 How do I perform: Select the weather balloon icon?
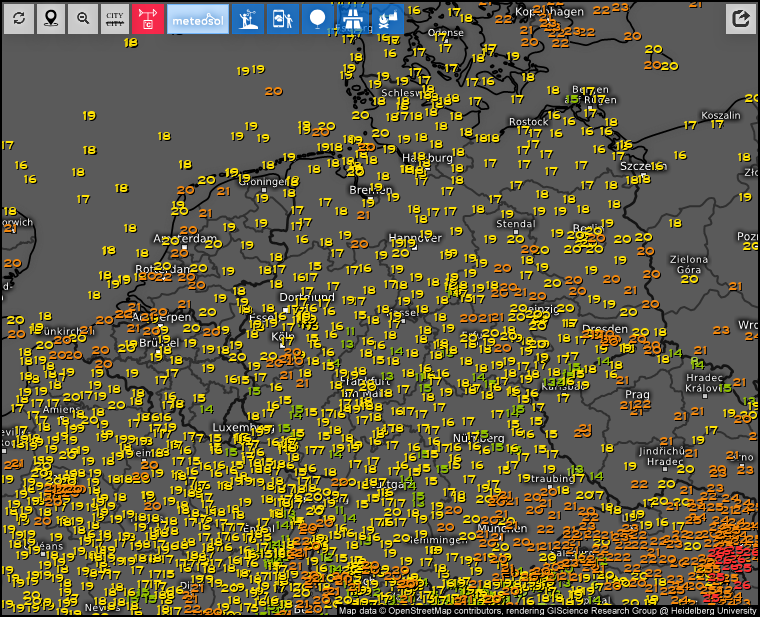[x=317, y=19]
